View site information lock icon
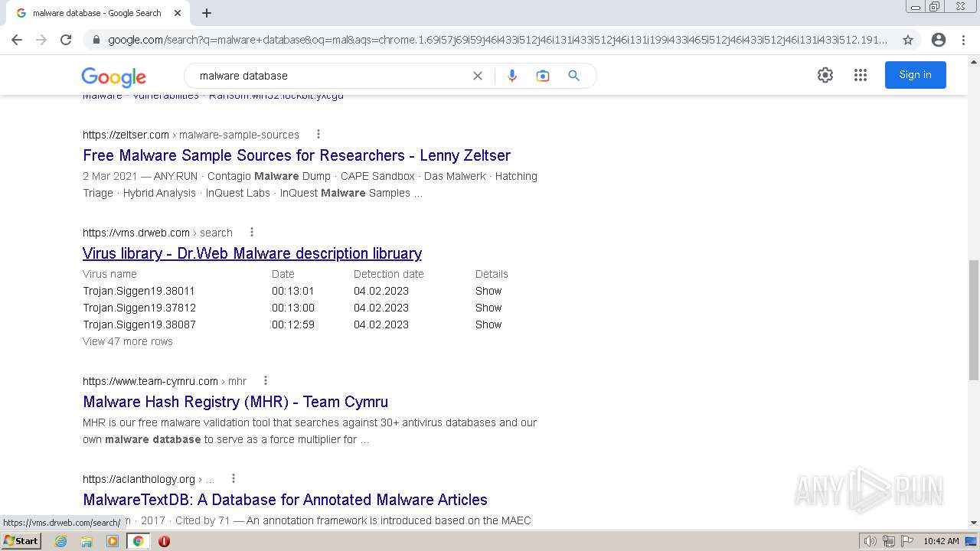980x551 pixels. click(96, 40)
